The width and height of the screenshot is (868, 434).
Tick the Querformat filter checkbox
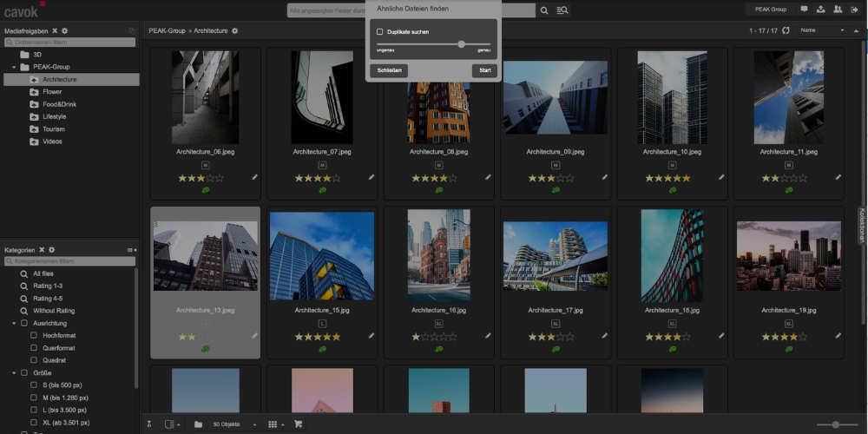pos(34,348)
